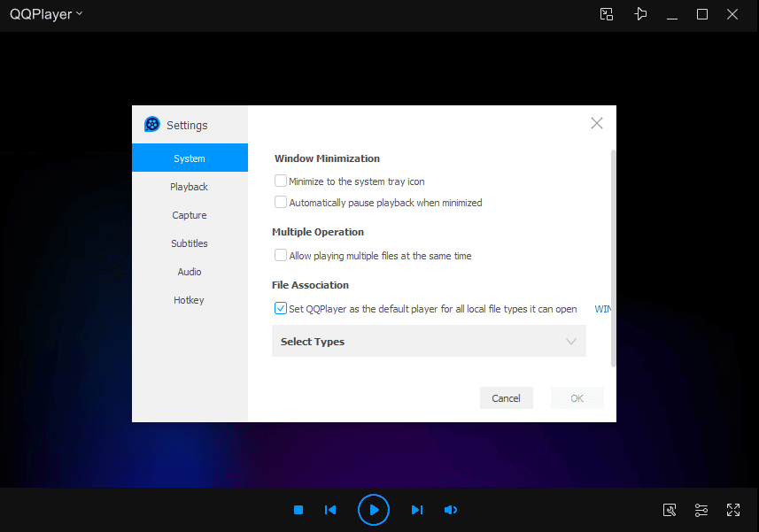Open the Audio settings tab
Image resolution: width=759 pixels, height=532 pixels.
190,272
